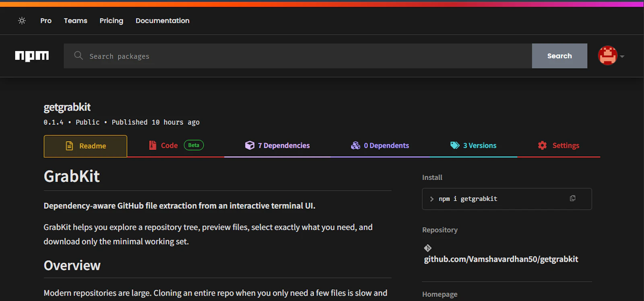Open the 7 Dependencies tab

coord(277,145)
